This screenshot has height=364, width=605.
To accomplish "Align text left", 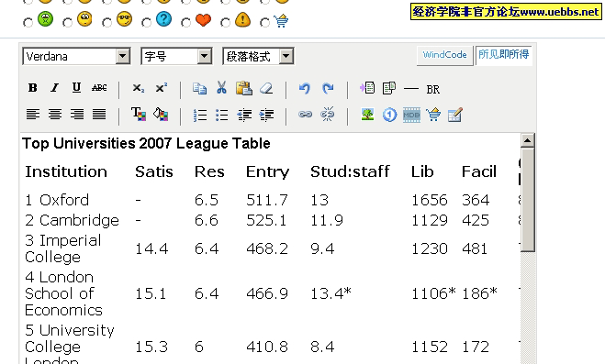I will point(33,115).
